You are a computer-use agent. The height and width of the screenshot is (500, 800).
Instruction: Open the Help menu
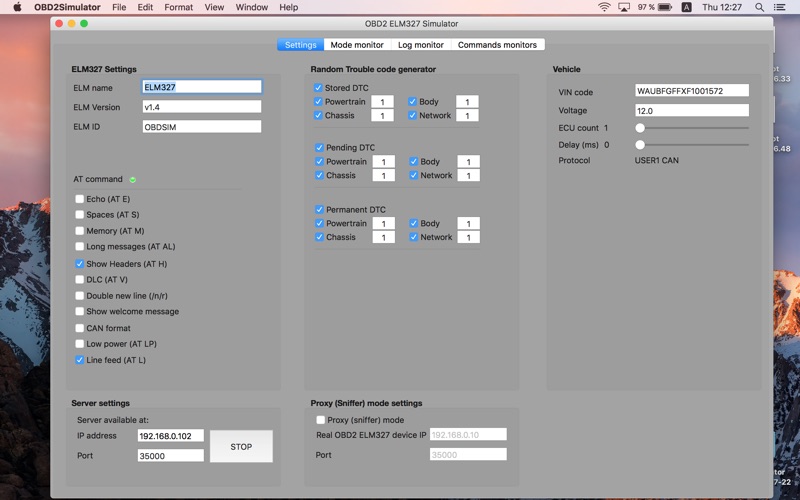pyautogui.click(x=288, y=7)
